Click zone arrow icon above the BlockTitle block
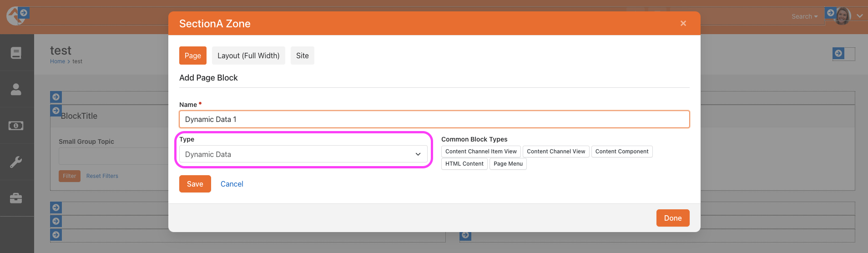 (x=56, y=96)
